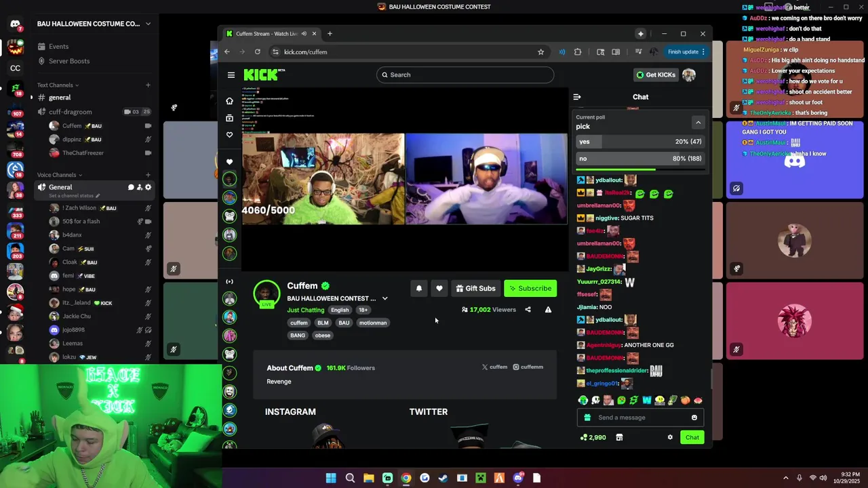
Task: Click the Kick search field
Action: tap(465, 75)
